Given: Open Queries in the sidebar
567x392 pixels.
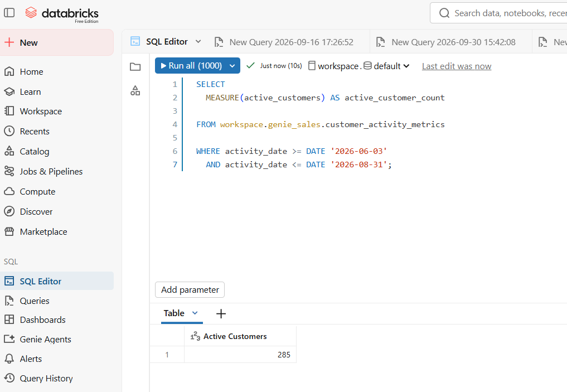Looking at the screenshot, I should point(35,301).
